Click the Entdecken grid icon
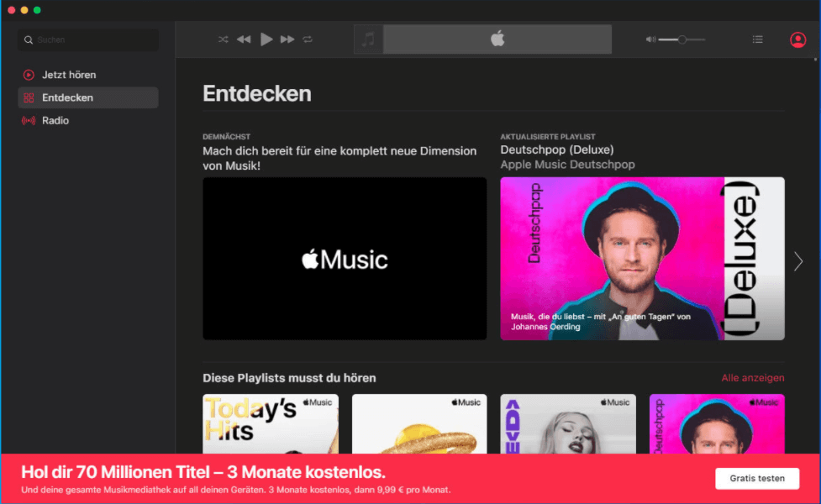This screenshot has height=504, width=821. pyautogui.click(x=29, y=97)
